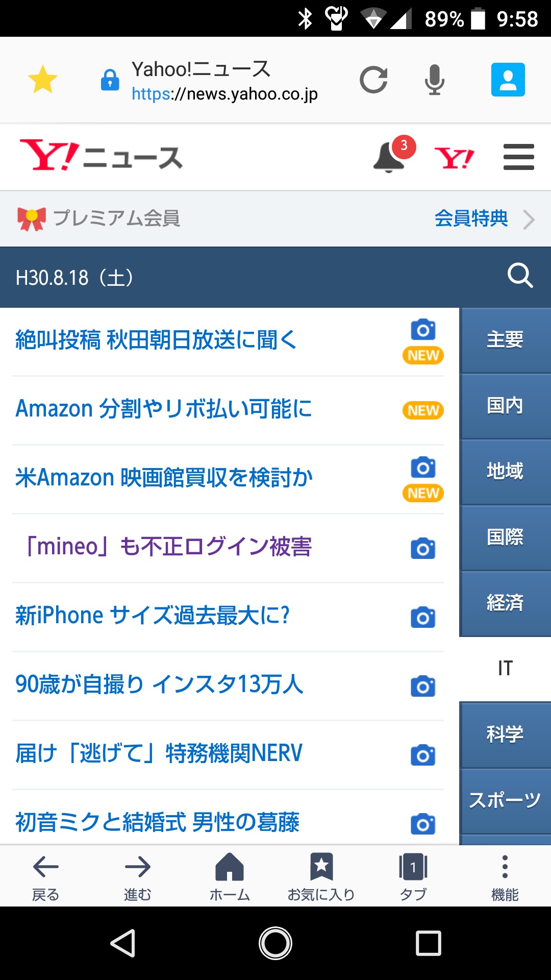Image resolution: width=551 pixels, height=980 pixels.
Task: Open the hamburger menu
Action: pos(518,157)
